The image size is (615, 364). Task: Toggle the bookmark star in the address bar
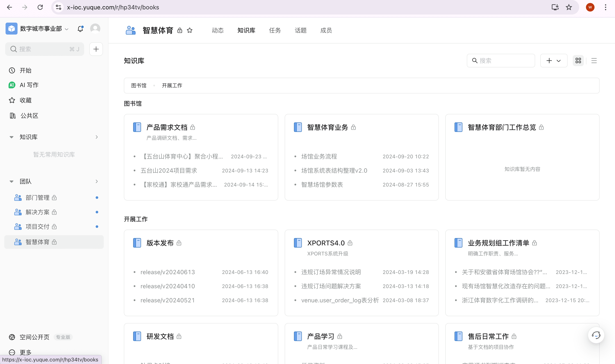[568, 7]
